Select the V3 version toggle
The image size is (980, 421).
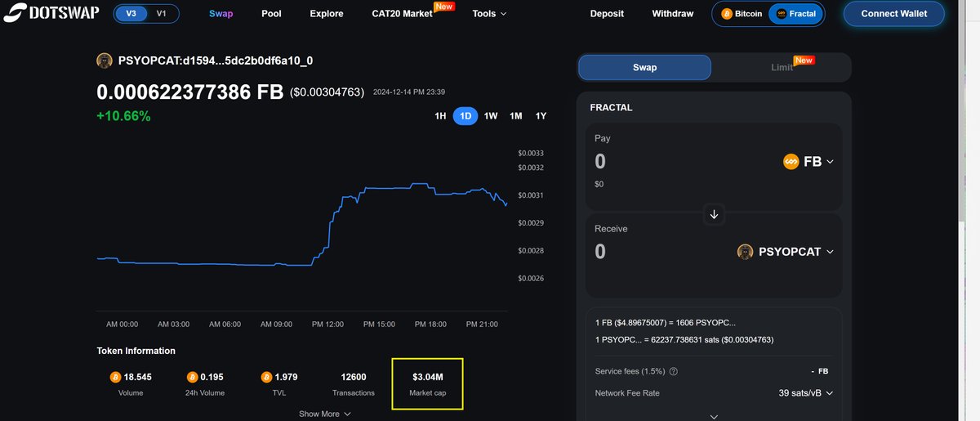coord(131,13)
